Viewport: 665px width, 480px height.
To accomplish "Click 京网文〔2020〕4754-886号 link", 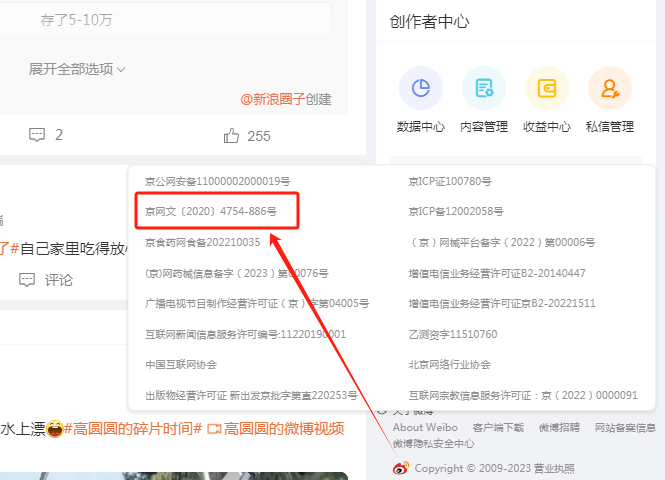I will point(211,211).
